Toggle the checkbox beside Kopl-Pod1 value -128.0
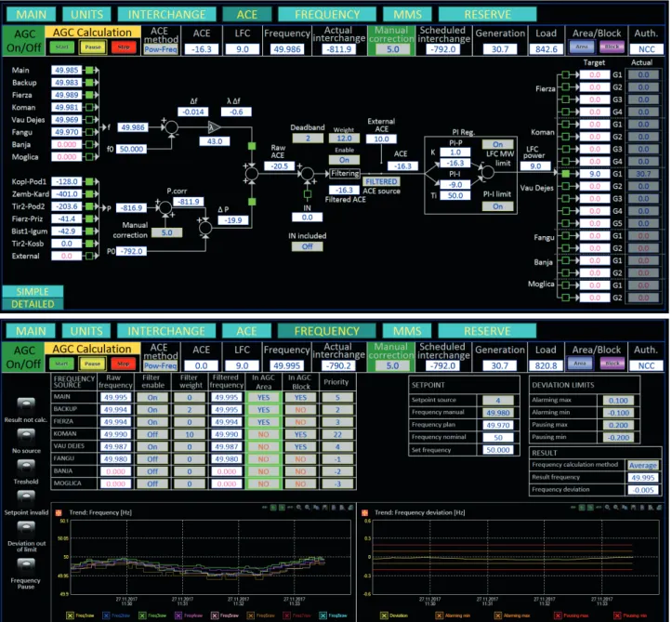 (x=89, y=181)
